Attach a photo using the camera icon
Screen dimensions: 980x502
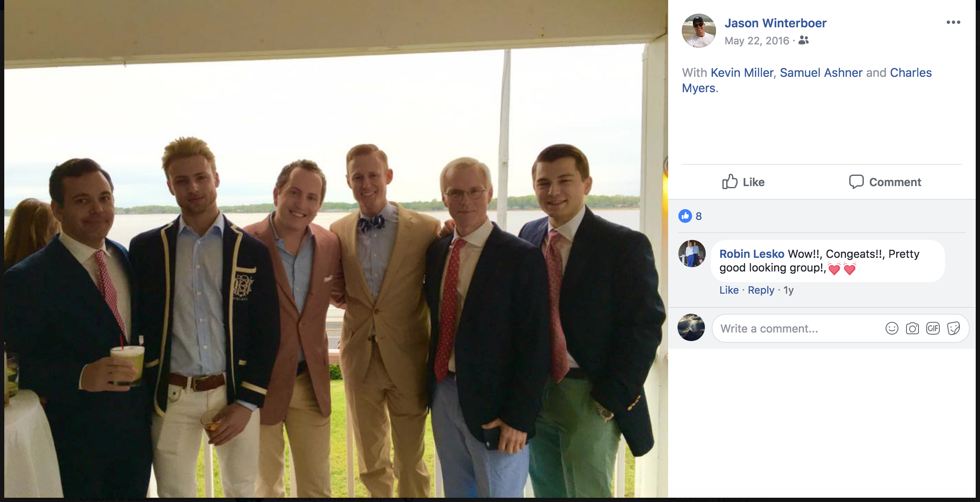click(x=912, y=328)
